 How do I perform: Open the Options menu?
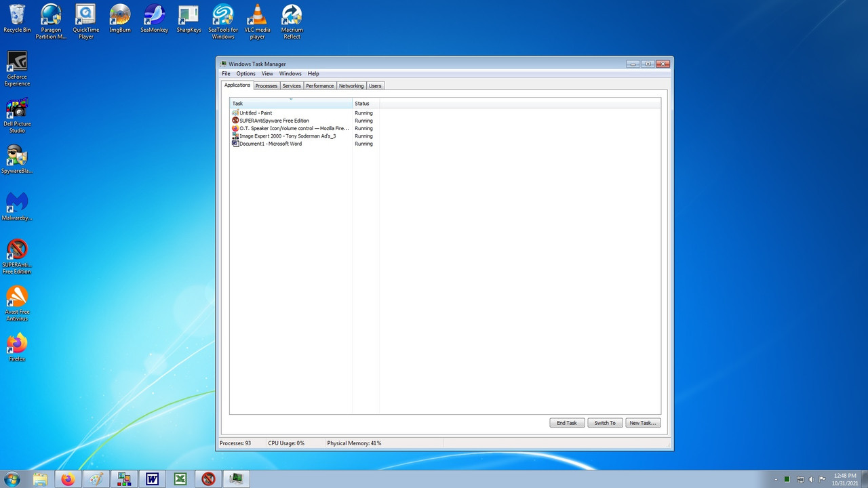coord(245,74)
